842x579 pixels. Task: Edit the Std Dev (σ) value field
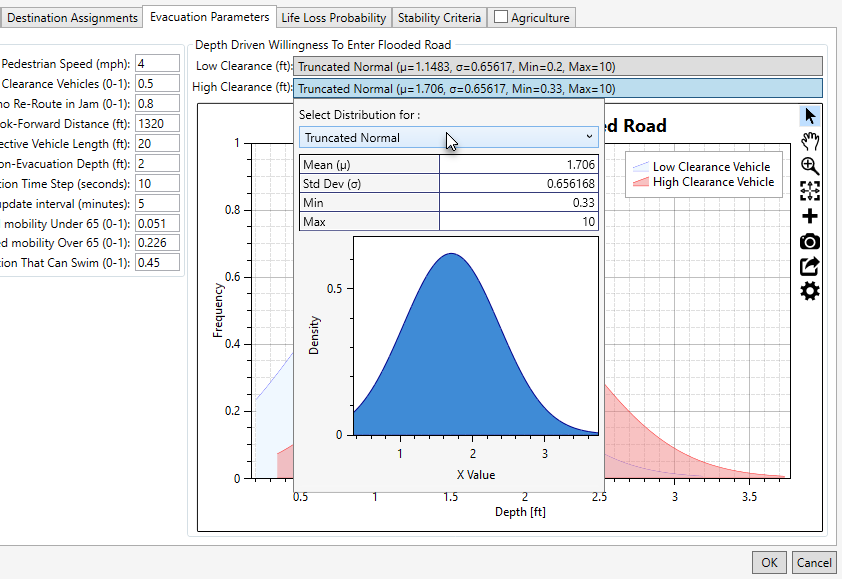[x=518, y=185]
